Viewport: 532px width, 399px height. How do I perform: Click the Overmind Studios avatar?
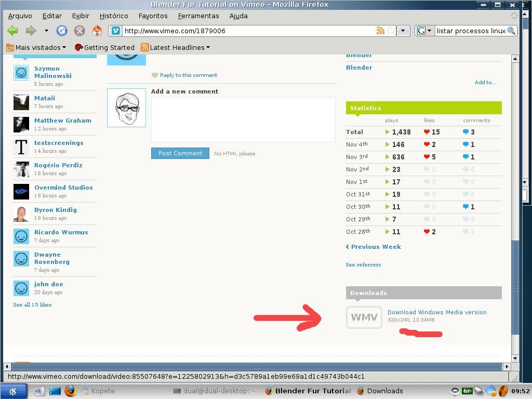tap(21, 192)
